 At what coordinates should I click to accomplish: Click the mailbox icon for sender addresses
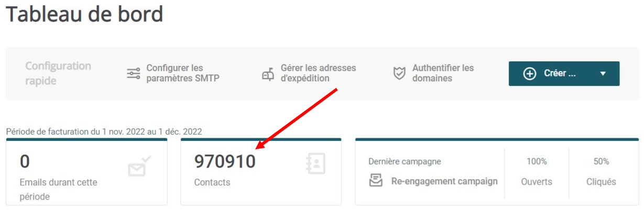tap(268, 74)
